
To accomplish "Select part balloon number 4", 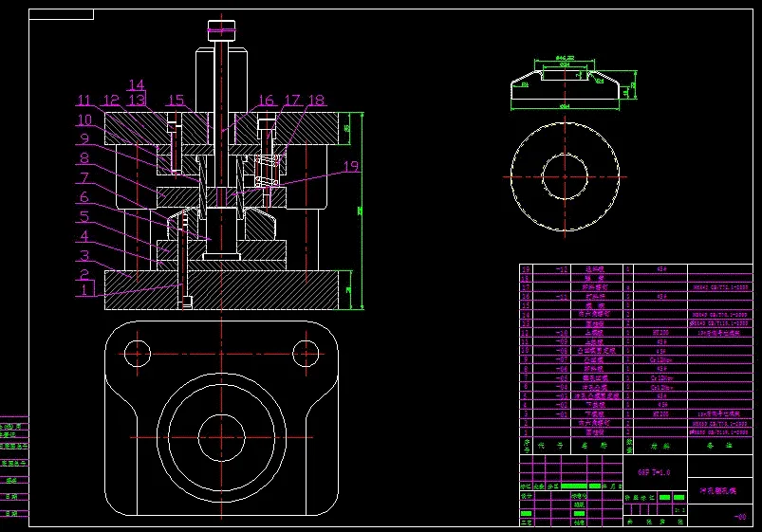I will (84, 236).
